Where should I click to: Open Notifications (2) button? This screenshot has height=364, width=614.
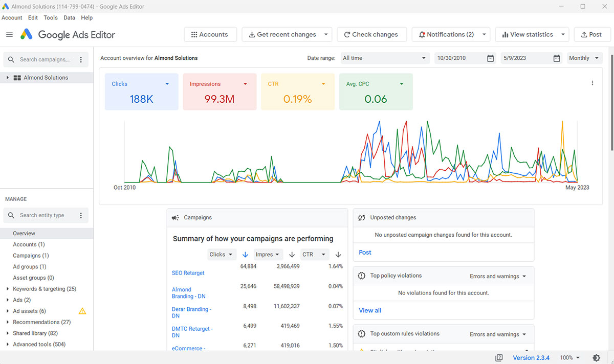point(446,35)
